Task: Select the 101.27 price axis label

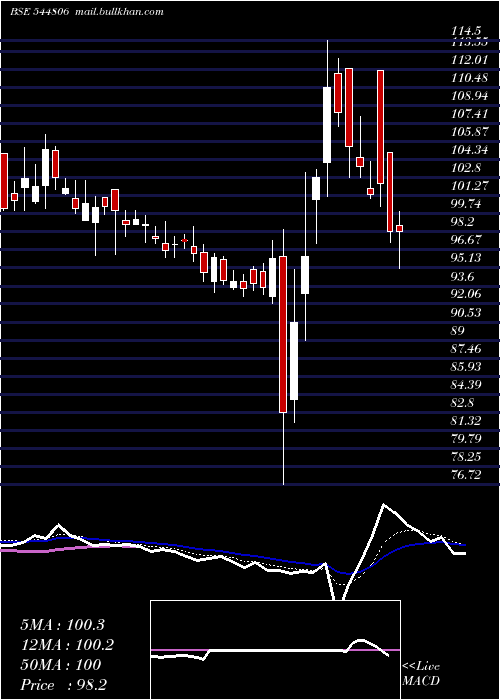Action: point(469,186)
